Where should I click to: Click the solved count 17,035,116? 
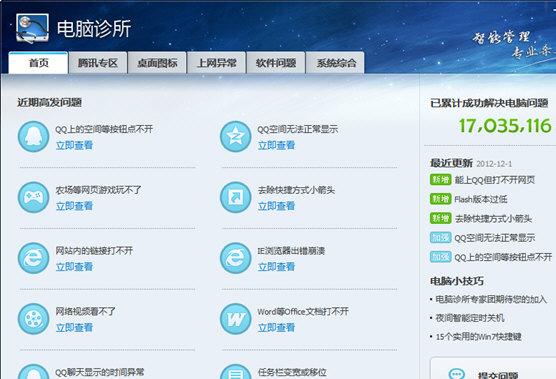[x=505, y=126]
